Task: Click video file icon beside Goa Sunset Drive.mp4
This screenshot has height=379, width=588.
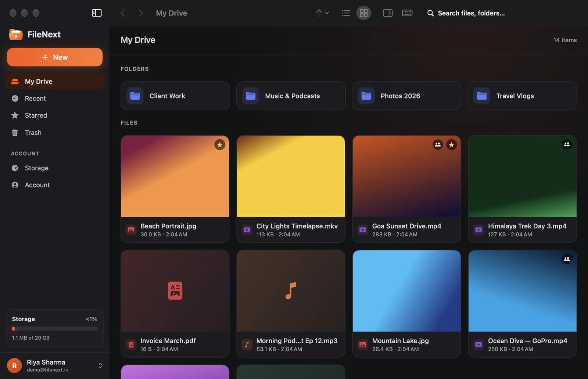Action: click(x=363, y=230)
